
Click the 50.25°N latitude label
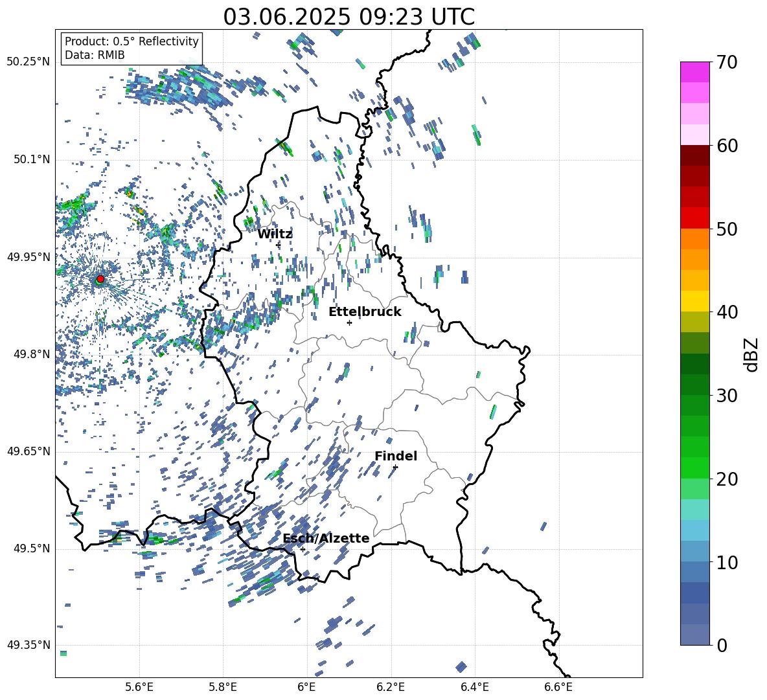(29, 62)
